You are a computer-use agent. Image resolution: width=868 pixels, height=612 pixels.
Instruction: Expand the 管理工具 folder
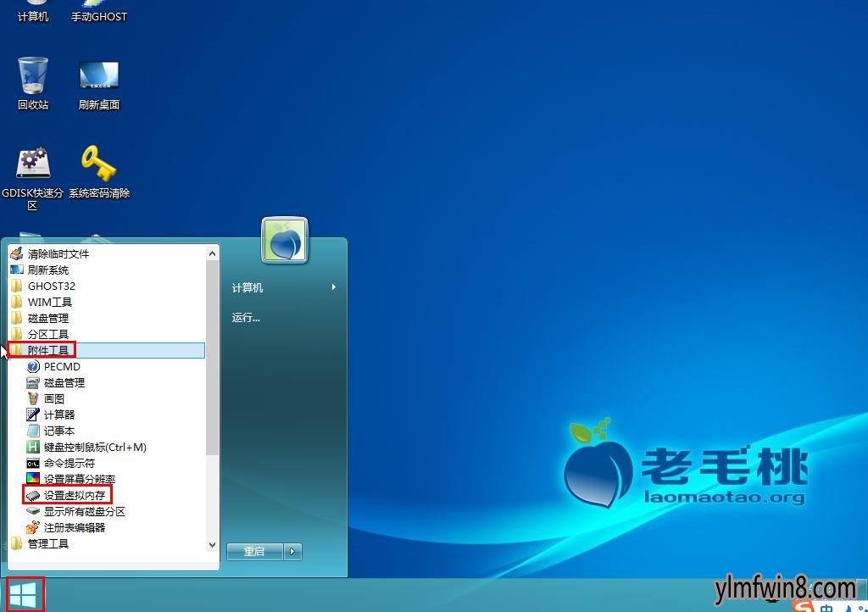click(x=47, y=543)
